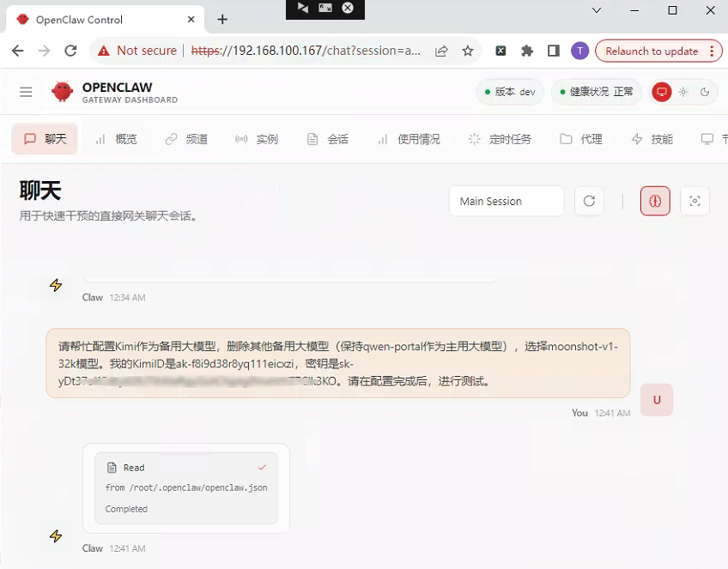
Task: Click the 聊天 page heading
Action: (x=40, y=191)
